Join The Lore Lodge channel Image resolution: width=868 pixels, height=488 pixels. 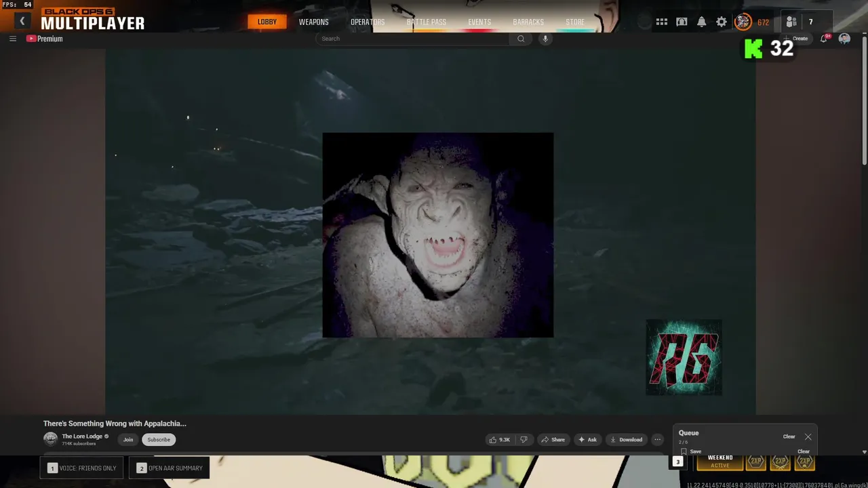click(128, 439)
